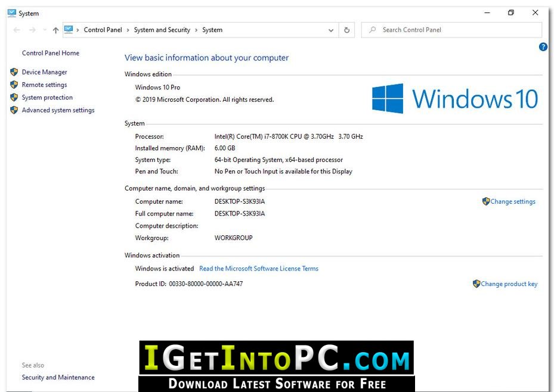Select the 6.00 GB memory value
The width and height of the screenshot is (554, 392).
(x=225, y=148)
